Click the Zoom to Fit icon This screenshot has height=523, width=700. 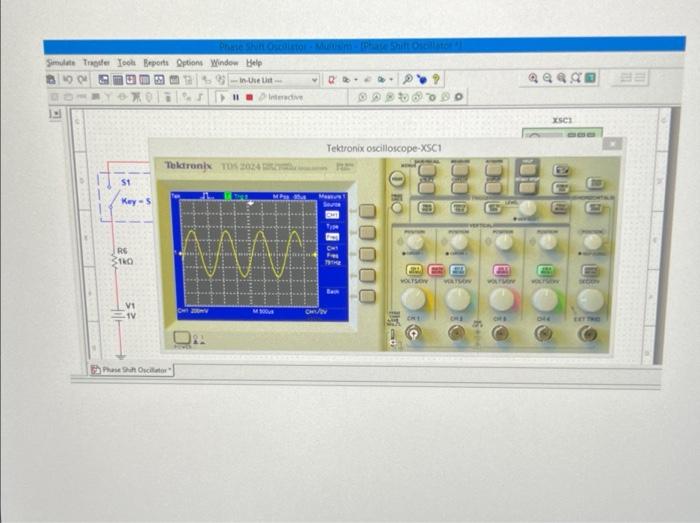click(x=576, y=78)
